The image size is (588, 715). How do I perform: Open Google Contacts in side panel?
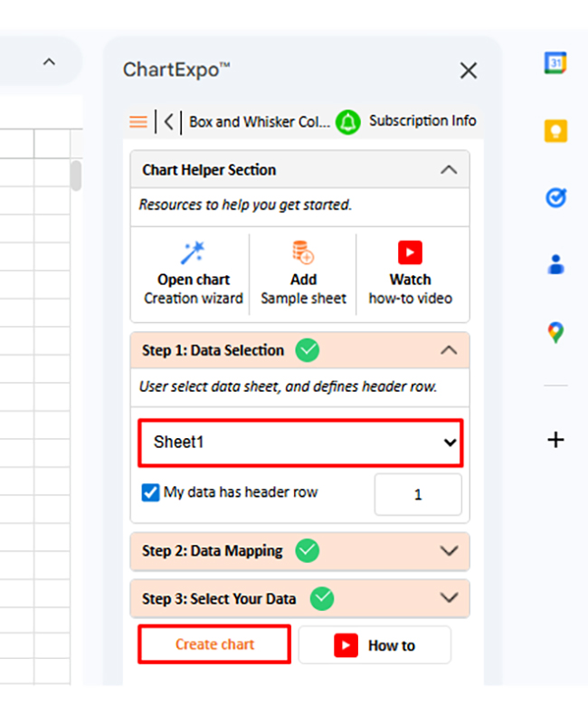(555, 264)
